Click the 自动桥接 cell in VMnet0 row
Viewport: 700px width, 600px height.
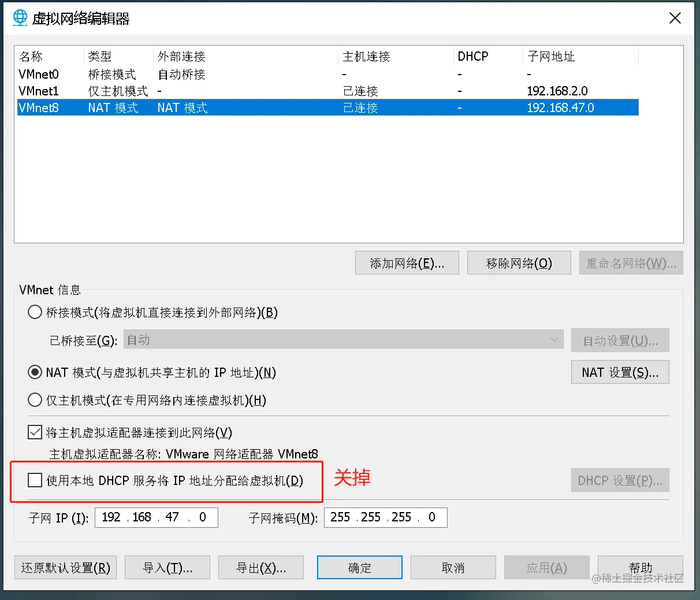point(181,75)
